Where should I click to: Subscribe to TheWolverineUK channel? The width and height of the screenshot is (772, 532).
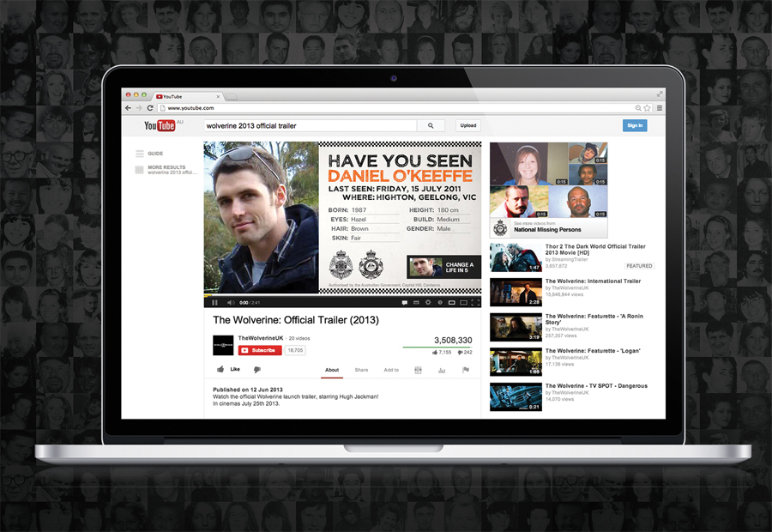click(x=260, y=350)
